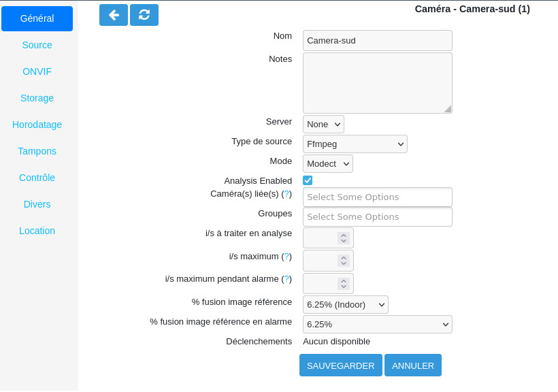Click the Nom input field

378,41
